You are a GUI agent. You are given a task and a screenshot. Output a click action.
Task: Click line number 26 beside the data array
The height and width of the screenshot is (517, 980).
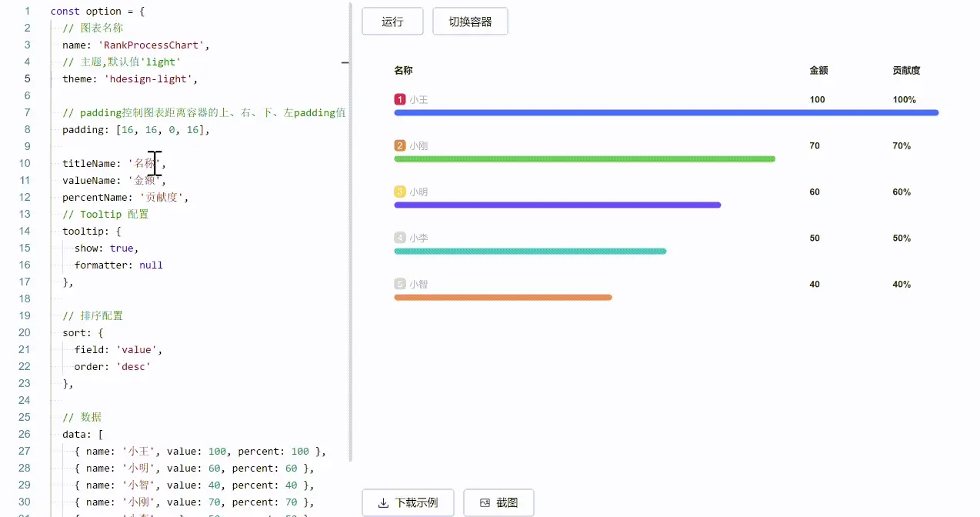pyautogui.click(x=24, y=434)
